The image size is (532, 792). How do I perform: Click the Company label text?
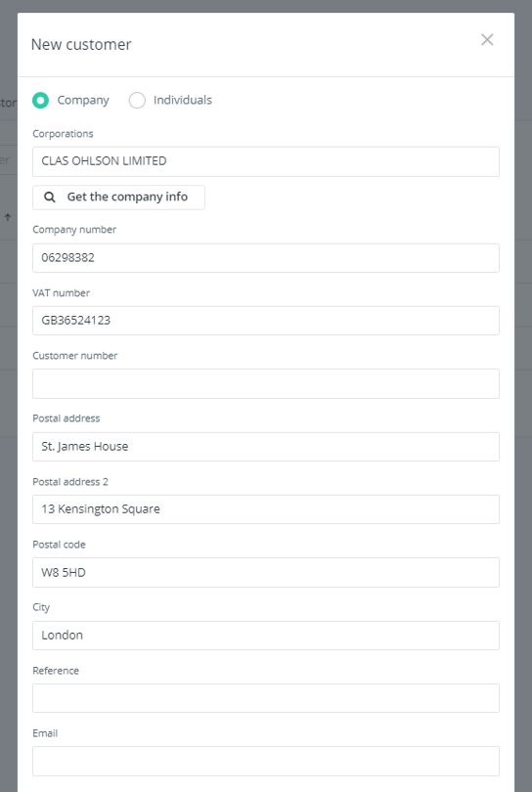(x=83, y=100)
